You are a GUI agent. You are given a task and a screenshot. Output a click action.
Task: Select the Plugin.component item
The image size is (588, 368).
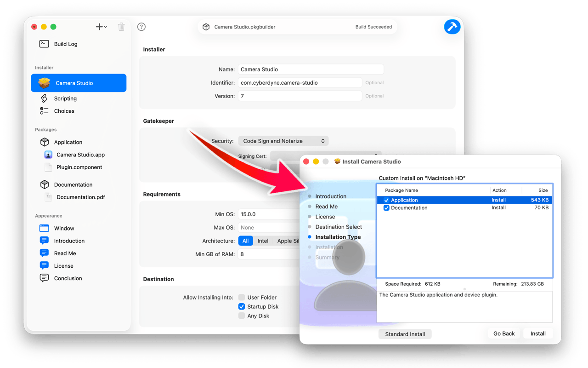[x=79, y=167]
